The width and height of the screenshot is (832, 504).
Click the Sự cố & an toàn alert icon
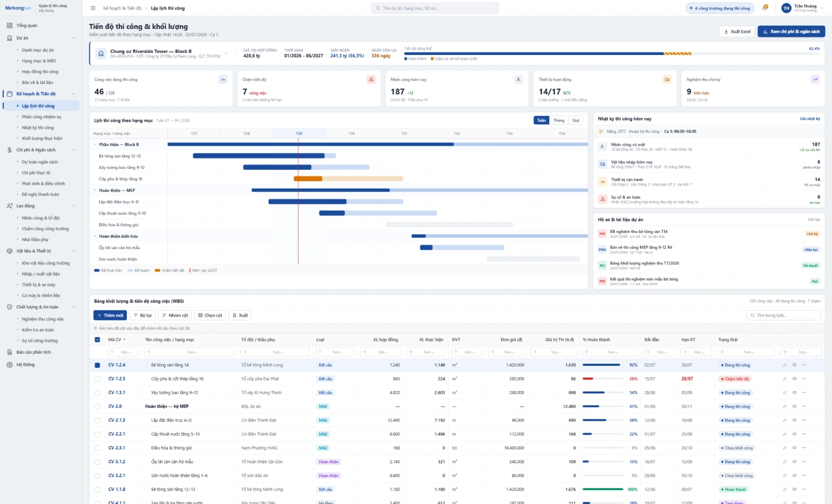[x=602, y=199]
